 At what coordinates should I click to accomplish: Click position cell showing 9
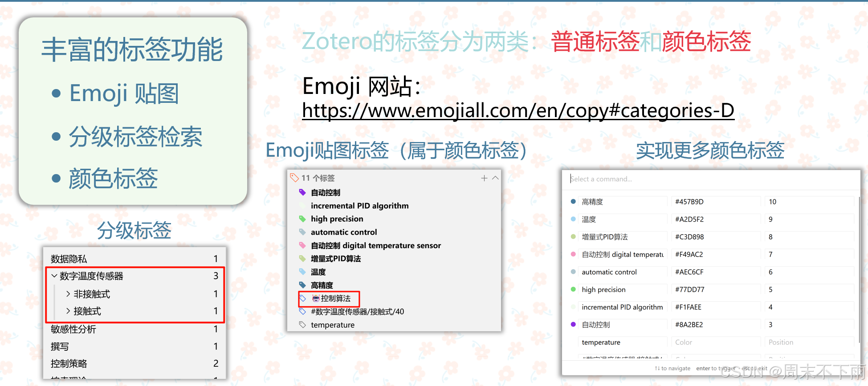point(809,219)
